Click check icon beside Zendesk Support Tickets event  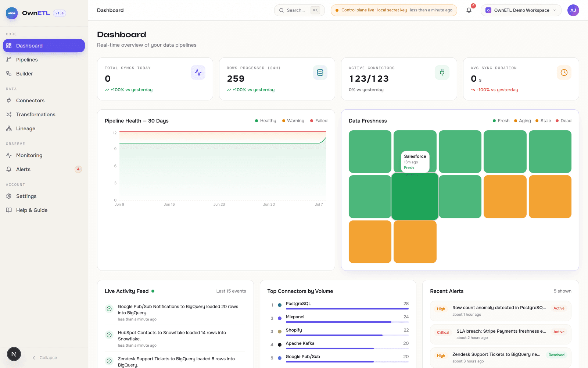point(109,361)
